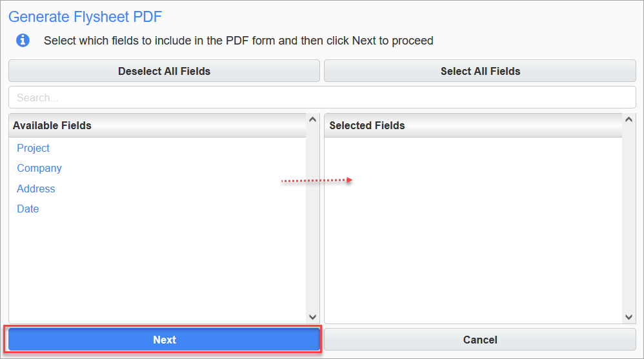Click the blue information icon
The height and width of the screenshot is (359, 644).
23,41
